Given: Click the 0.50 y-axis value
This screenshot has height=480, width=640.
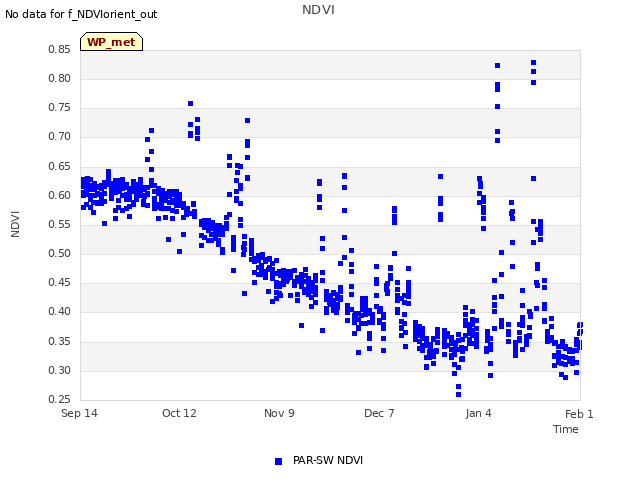Looking at the screenshot, I should tap(59, 253).
